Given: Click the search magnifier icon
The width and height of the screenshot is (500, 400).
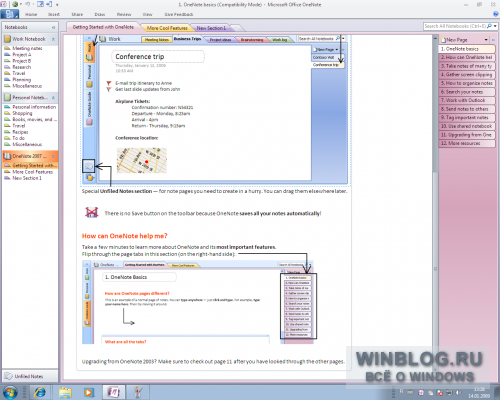Looking at the screenshot, I should pos(489,26).
